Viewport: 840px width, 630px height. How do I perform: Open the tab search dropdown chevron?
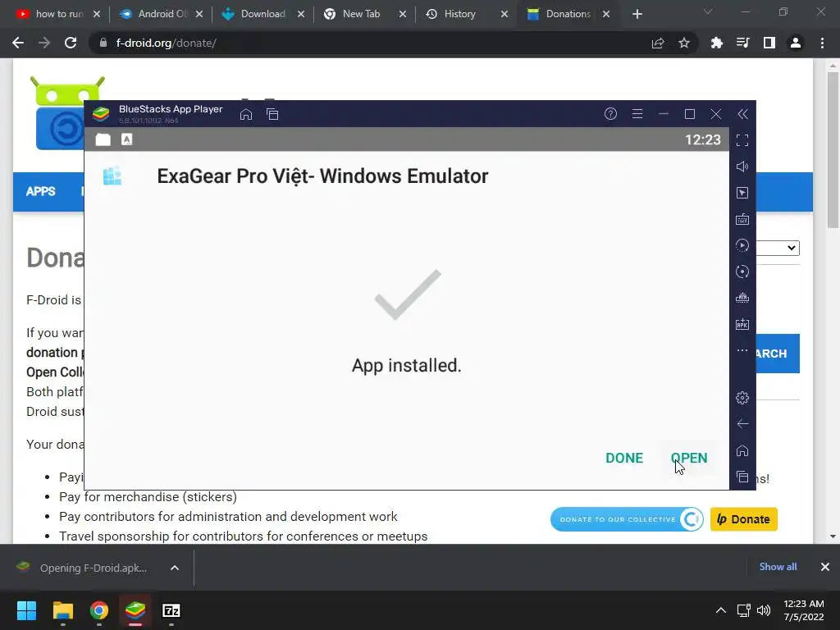coord(708,11)
